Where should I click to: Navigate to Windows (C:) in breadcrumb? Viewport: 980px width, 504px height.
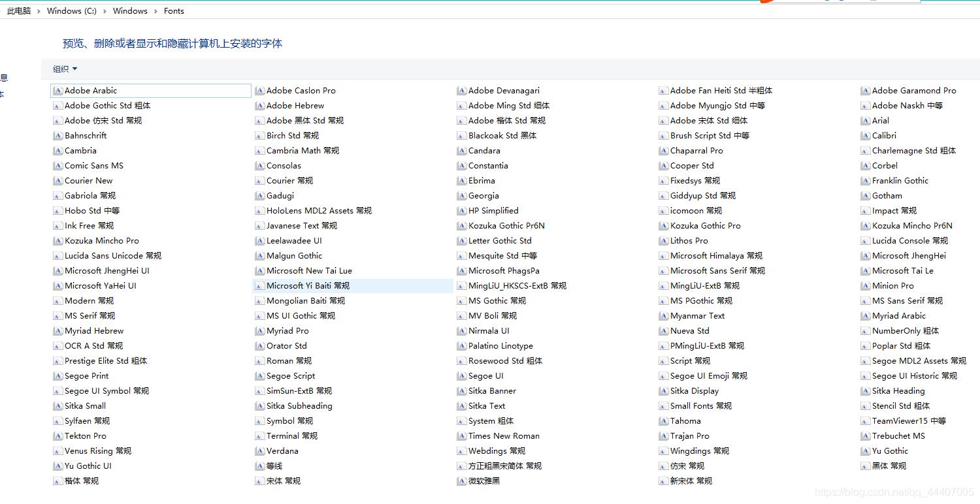(x=72, y=11)
